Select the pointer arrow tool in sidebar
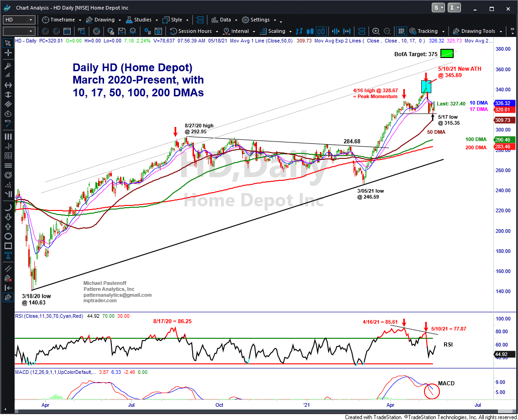Screen dimensions: 518x420 pos(8,43)
